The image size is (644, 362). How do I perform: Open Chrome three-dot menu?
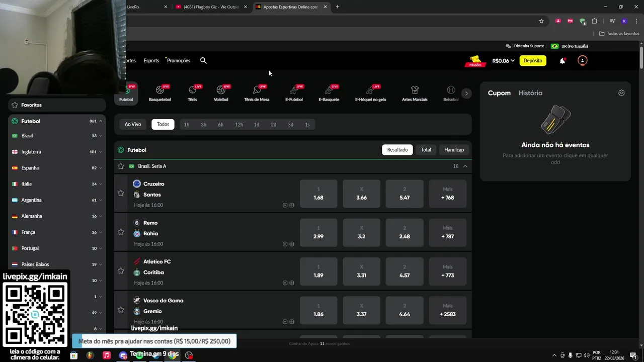coord(636,21)
